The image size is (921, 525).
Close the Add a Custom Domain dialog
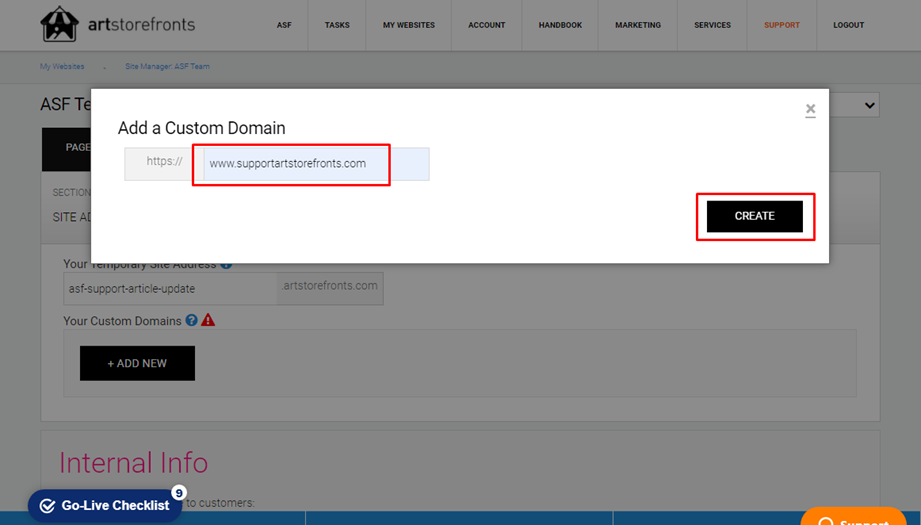coord(811,109)
